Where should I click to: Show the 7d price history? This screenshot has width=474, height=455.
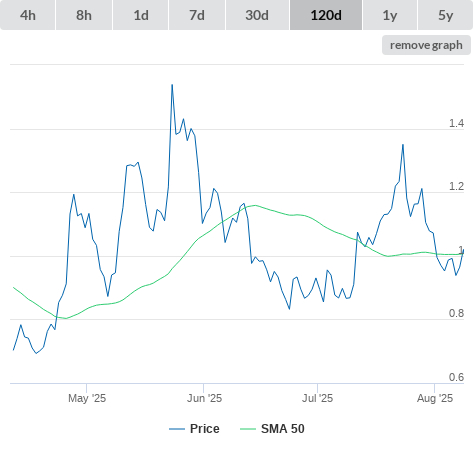(x=197, y=15)
